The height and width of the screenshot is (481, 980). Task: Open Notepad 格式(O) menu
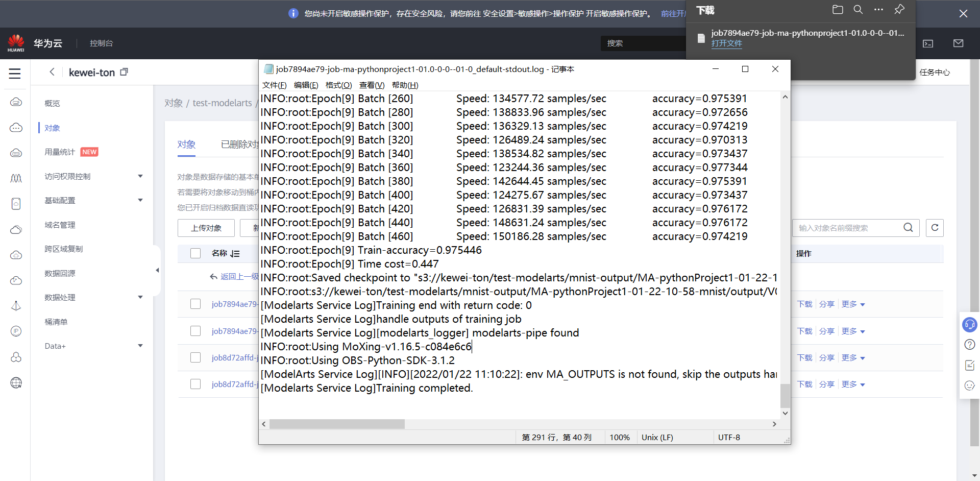(338, 85)
